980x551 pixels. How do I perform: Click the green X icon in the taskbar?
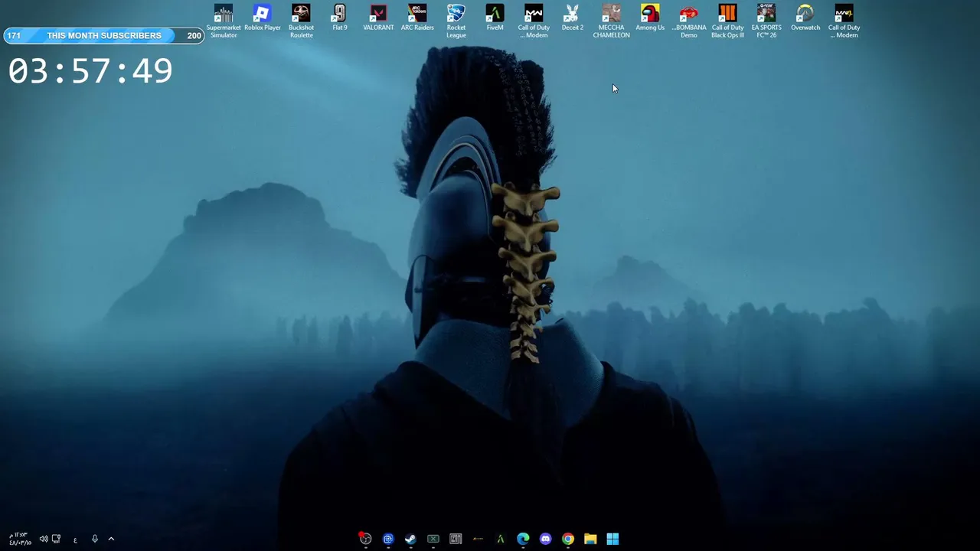(433, 539)
